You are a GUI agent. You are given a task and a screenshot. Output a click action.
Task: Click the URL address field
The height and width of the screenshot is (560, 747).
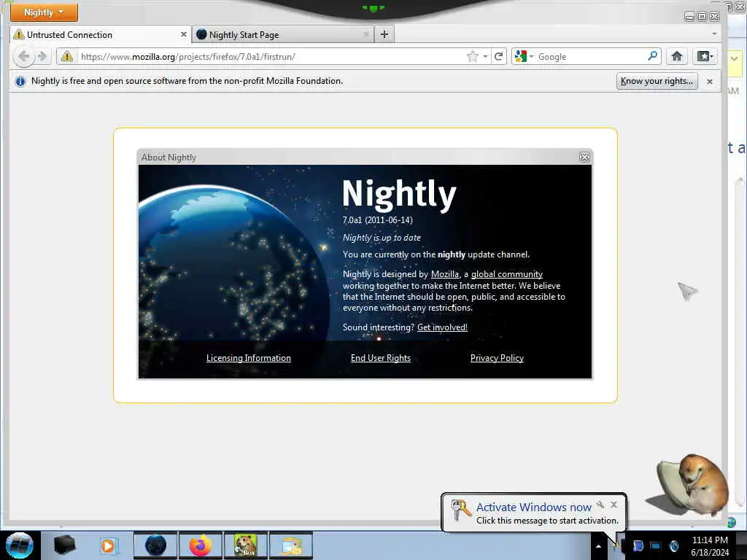(x=271, y=57)
